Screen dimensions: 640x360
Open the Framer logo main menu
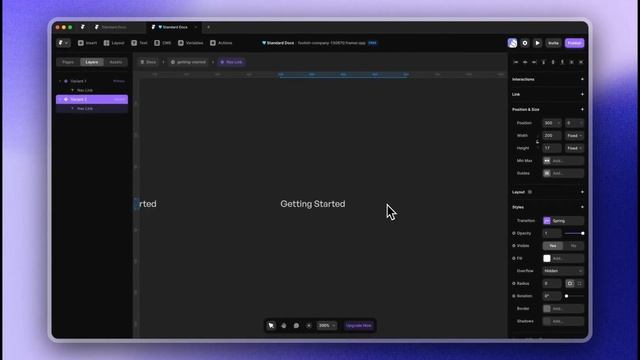point(63,43)
